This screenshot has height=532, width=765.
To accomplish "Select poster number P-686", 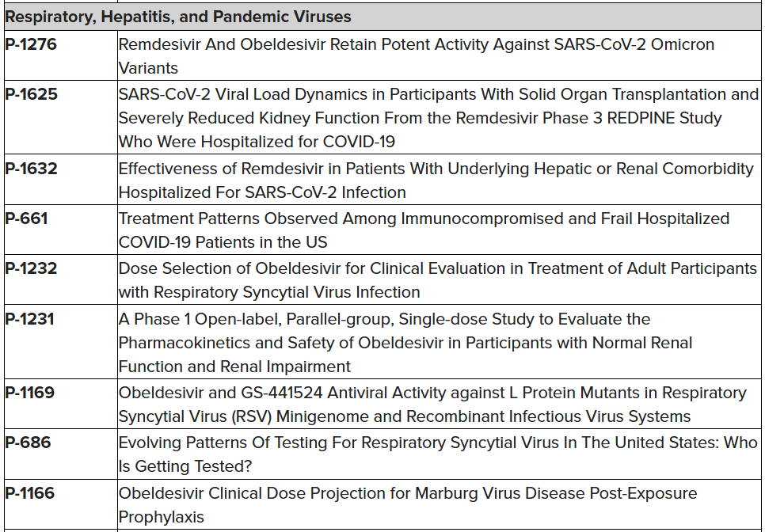I will (x=27, y=442).
